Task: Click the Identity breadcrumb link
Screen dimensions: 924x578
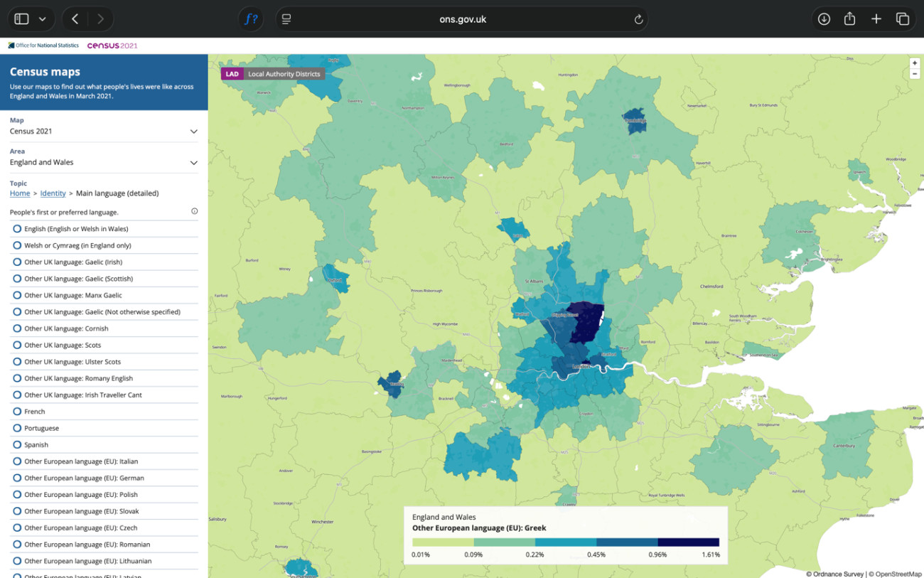Action: (53, 193)
